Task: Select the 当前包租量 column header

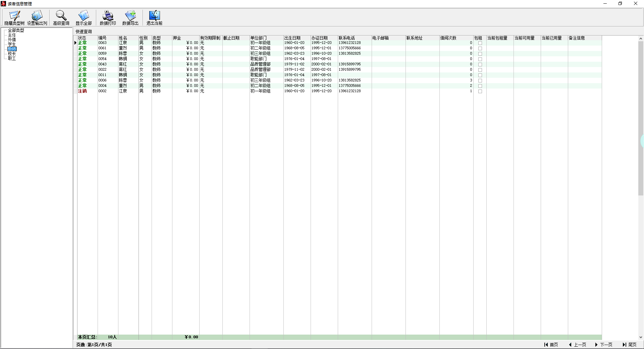Action: tap(500, 38)
